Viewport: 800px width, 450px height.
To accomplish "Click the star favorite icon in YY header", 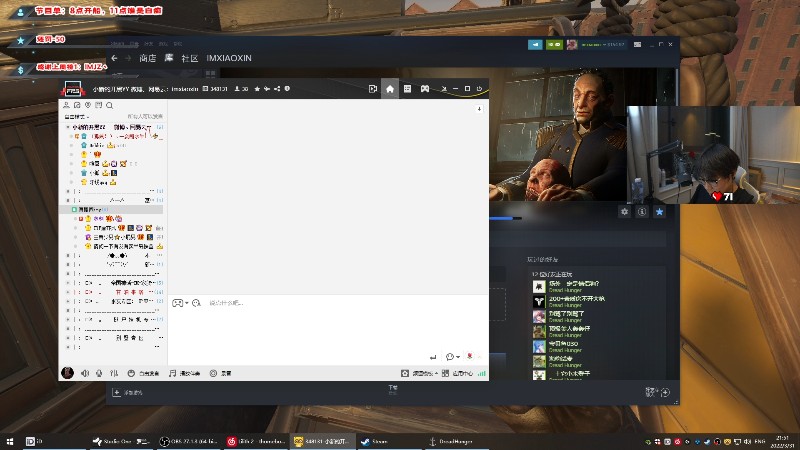I will pyautogui.click(x=257, y=89).
